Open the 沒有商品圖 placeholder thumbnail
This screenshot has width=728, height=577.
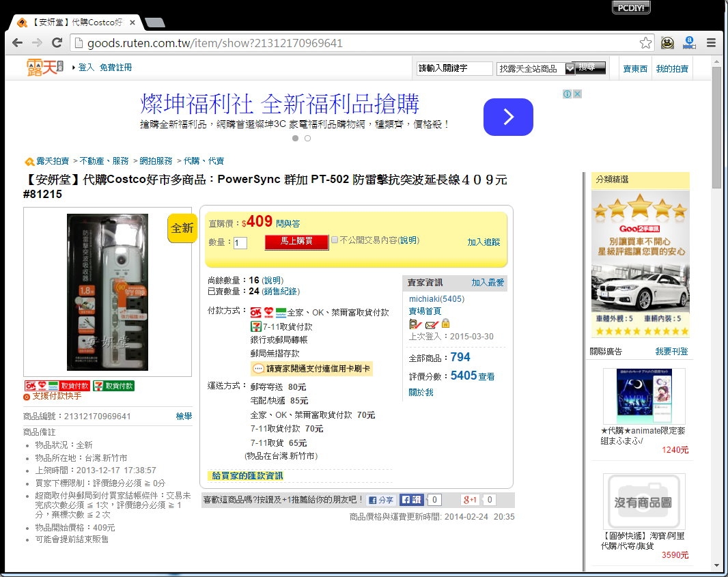(644, 501)
